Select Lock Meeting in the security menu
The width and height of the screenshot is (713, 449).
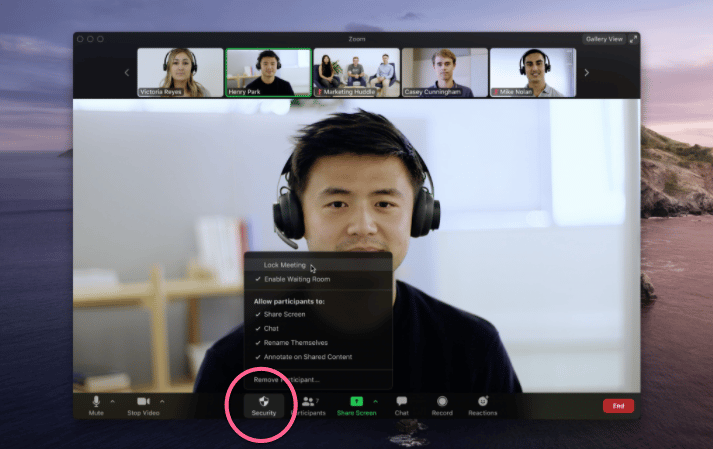point(284,265)
